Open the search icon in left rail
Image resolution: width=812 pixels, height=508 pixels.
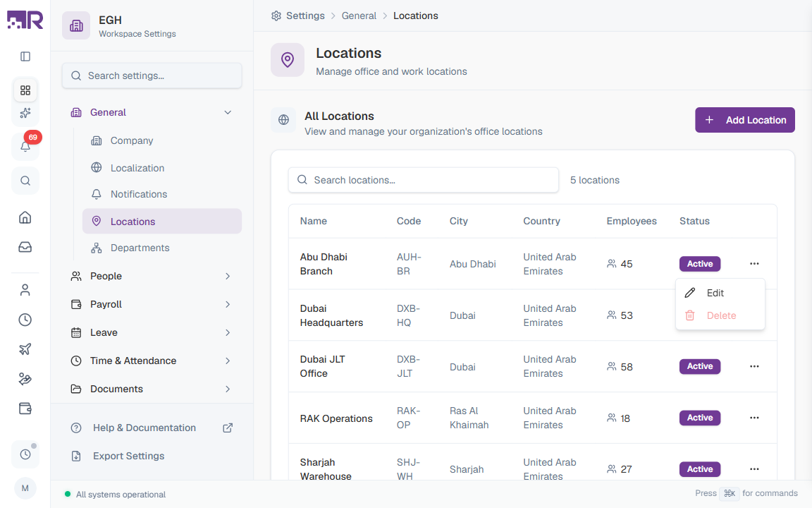pos(25,181)
